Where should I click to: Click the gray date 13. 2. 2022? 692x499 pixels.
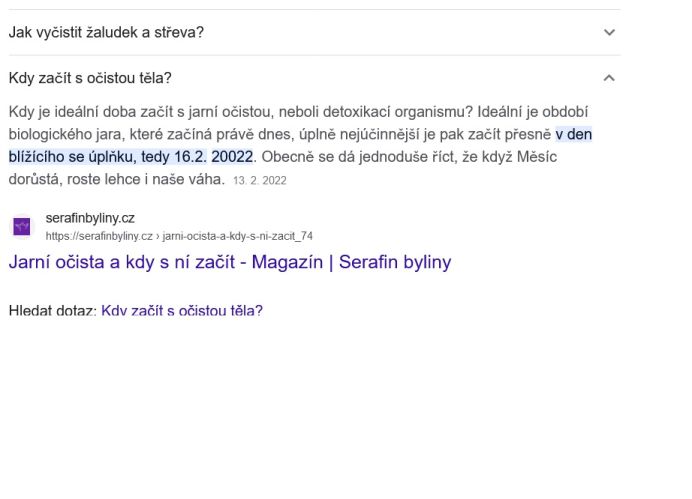click(x=260, y=180)
